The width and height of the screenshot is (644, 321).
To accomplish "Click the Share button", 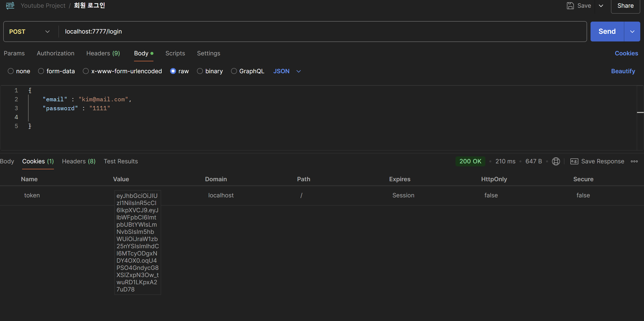I will pyautogui.click(x=625, y=5).
